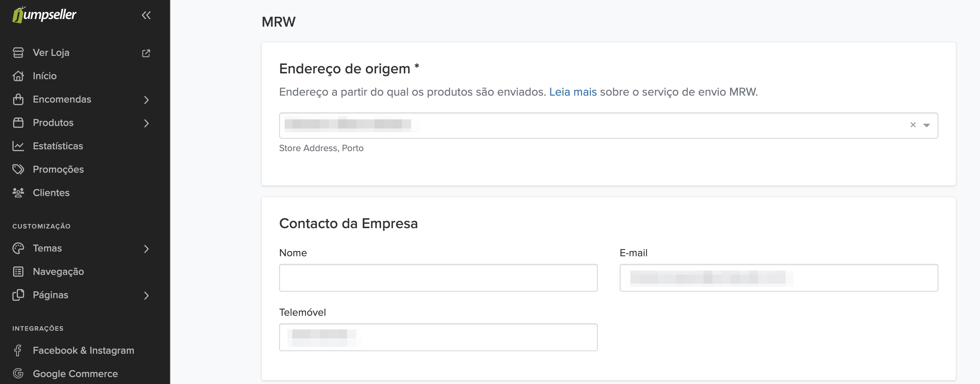Click the 'Endereço de origem *' heading
Screen dimensions: 980x384
(349, 69)
